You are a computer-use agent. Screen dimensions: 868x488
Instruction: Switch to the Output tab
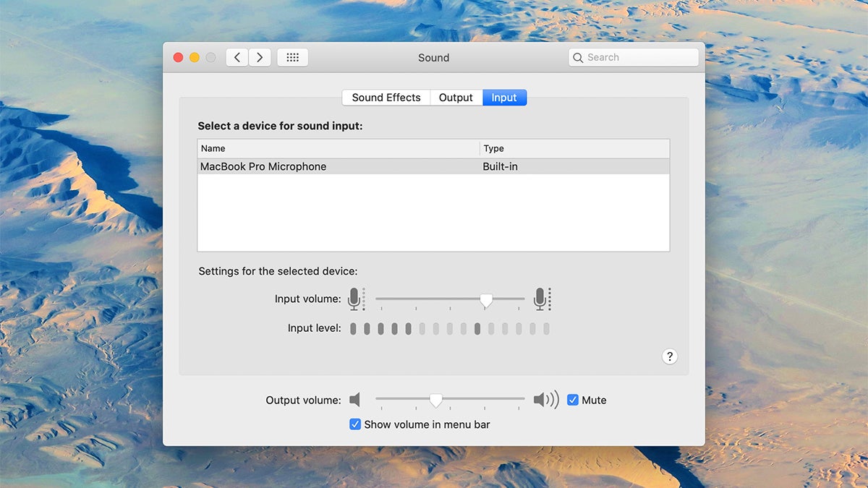tap(456, 97)
